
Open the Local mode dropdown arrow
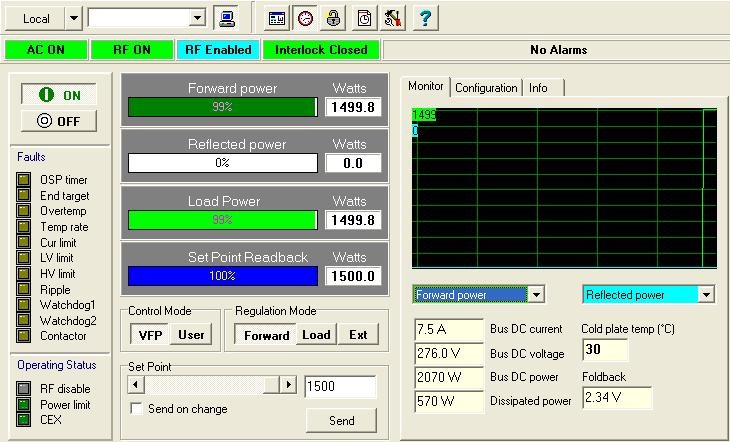(73, 18)
